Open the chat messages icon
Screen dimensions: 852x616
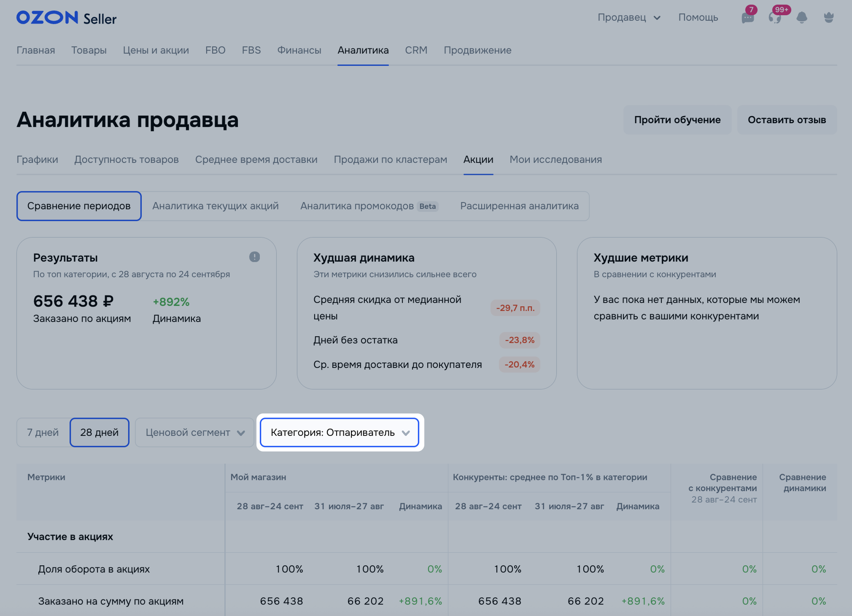point(747,18)
